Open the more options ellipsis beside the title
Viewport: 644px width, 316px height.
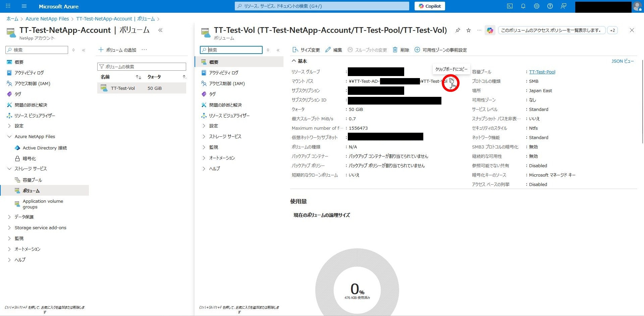pos(479,30)
